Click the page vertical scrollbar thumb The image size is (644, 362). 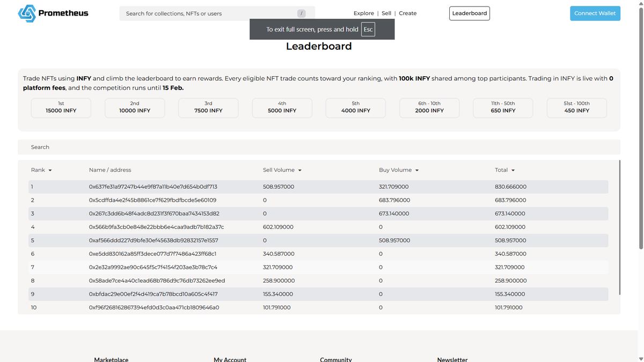pyautogui.click(x=641, y=129)
